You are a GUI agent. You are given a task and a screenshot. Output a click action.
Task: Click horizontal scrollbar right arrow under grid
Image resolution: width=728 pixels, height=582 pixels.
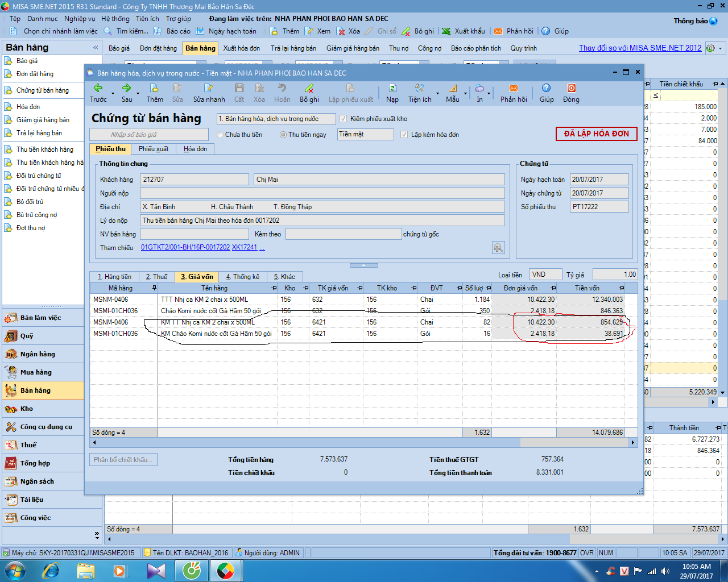click(x=632, y=442)
